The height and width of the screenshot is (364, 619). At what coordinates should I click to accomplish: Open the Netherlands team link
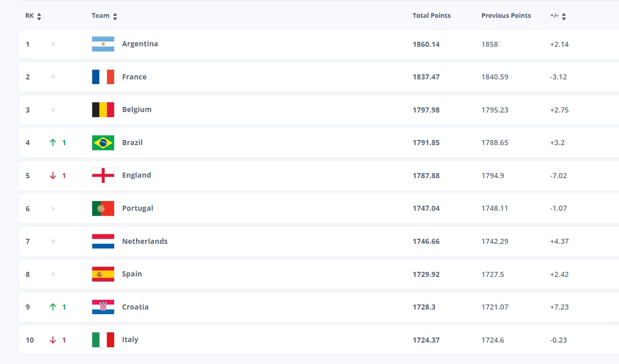(x=145, y=241)
